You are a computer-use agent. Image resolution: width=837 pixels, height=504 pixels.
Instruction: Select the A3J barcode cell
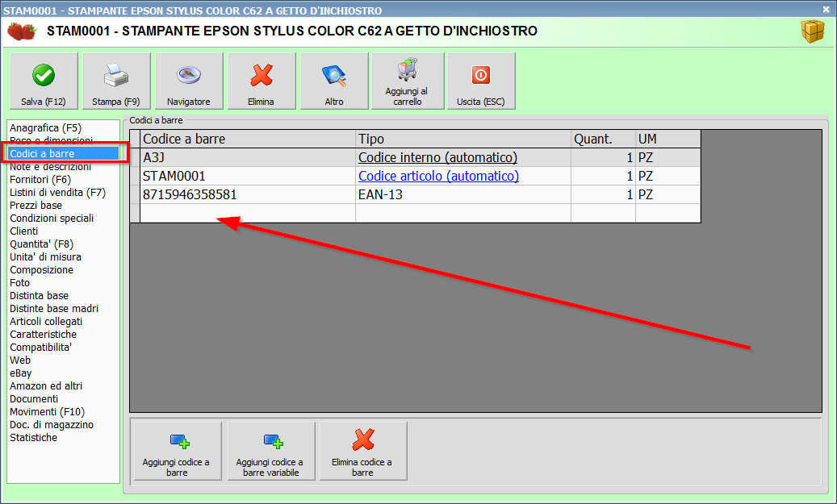click(x=248, y=157)
